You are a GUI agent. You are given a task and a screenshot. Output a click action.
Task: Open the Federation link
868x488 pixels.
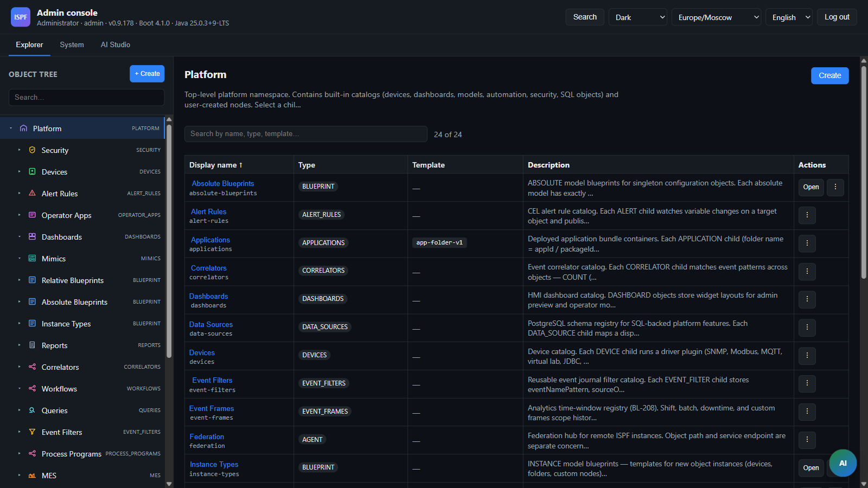coord(207,436)
